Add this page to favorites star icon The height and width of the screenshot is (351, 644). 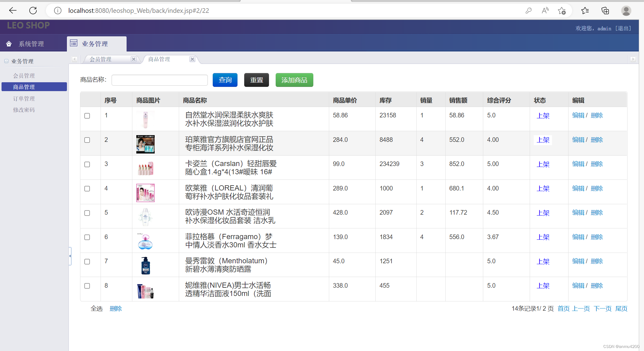562,11
